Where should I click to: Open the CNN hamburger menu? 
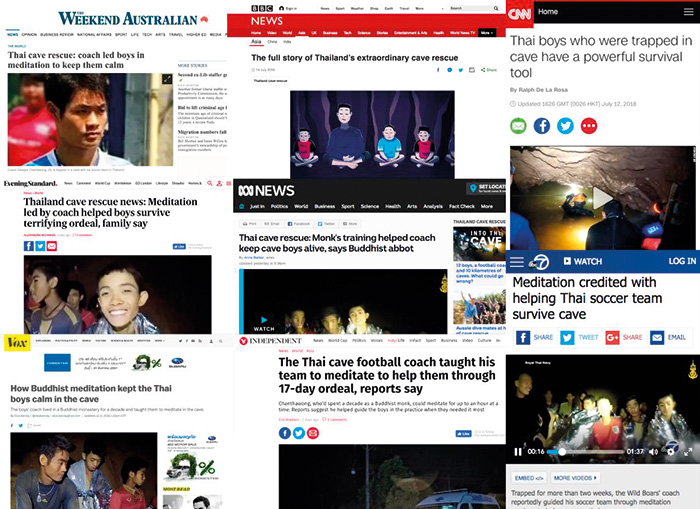pos(688,12)
